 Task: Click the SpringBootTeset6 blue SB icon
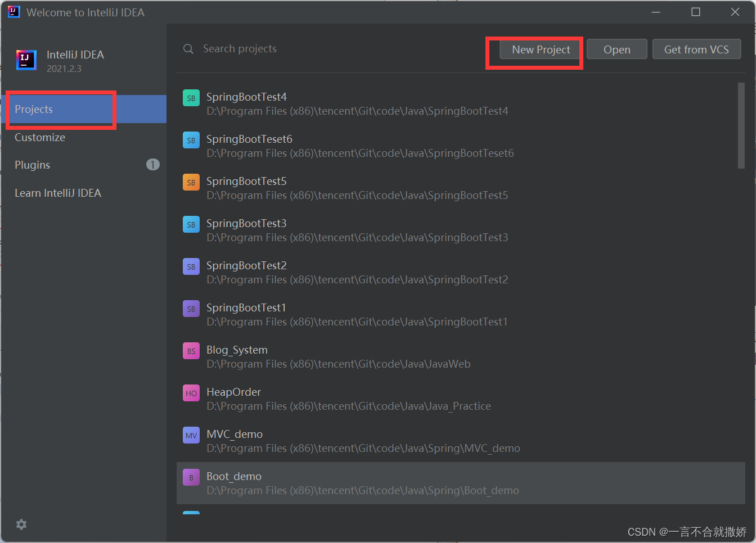(191, 140)
